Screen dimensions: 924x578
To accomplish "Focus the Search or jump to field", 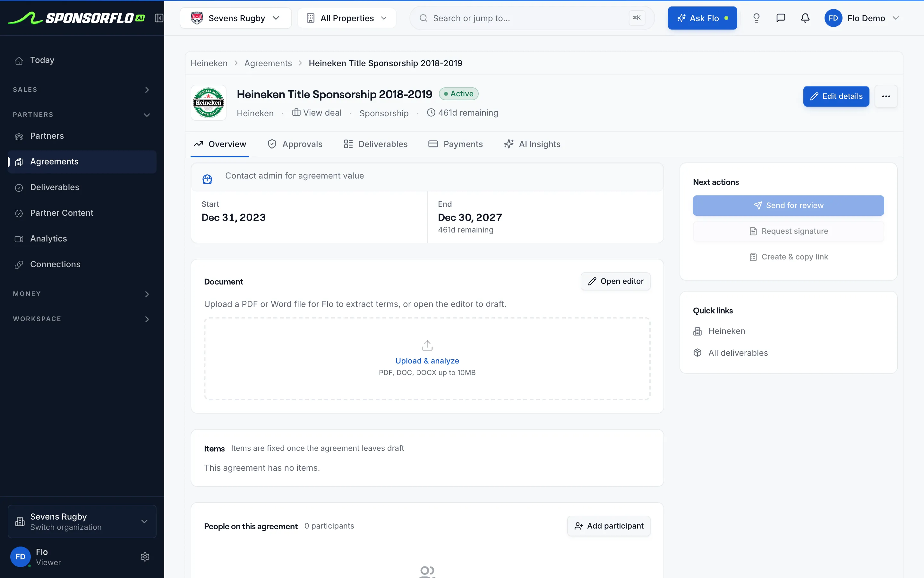I will [x=532, y=18].
